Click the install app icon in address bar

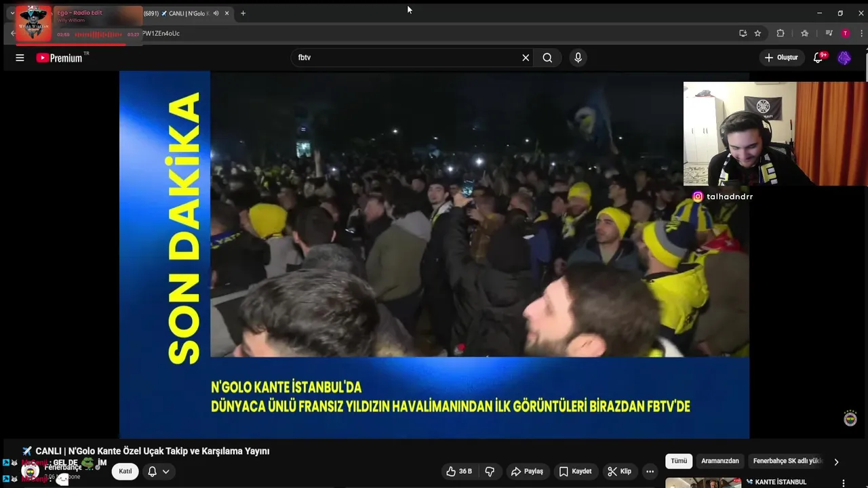(743, 33)
